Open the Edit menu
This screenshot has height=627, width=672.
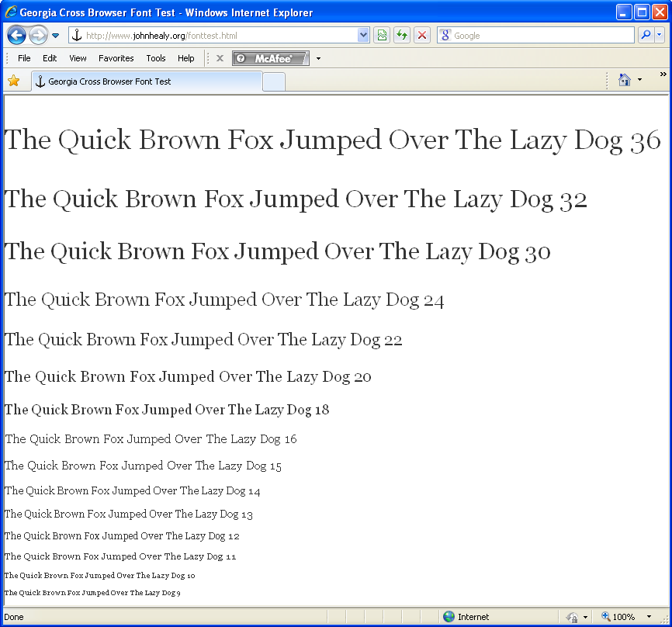(x=50, y=58)
